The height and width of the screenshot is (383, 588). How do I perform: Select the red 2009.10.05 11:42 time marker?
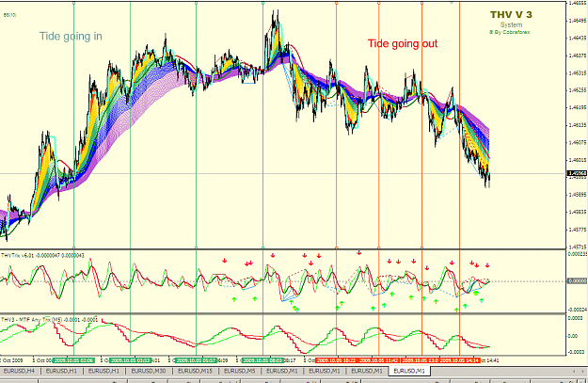[x=378, y=360]
